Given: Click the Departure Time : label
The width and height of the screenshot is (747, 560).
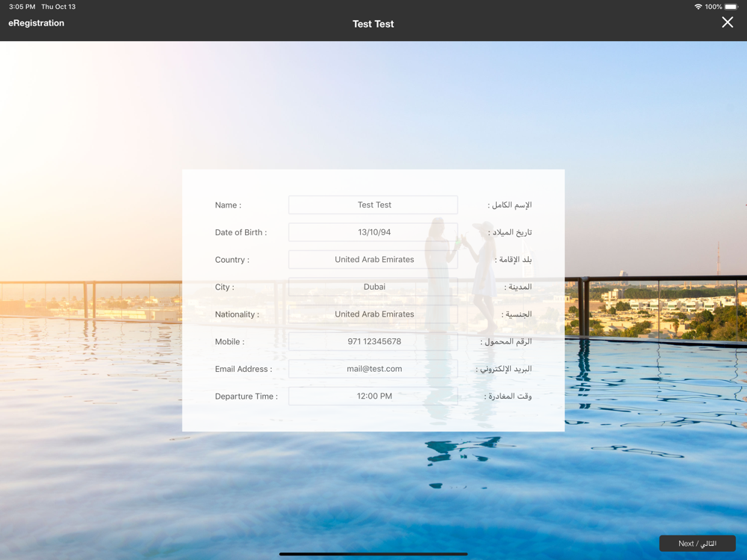Looking at the screenshot, I should pyautogui.click(x=247, y=396).
